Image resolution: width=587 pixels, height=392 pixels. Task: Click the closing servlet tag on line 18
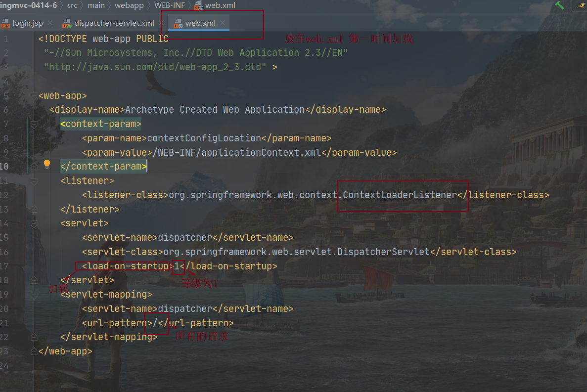click(x=87, y=280)
